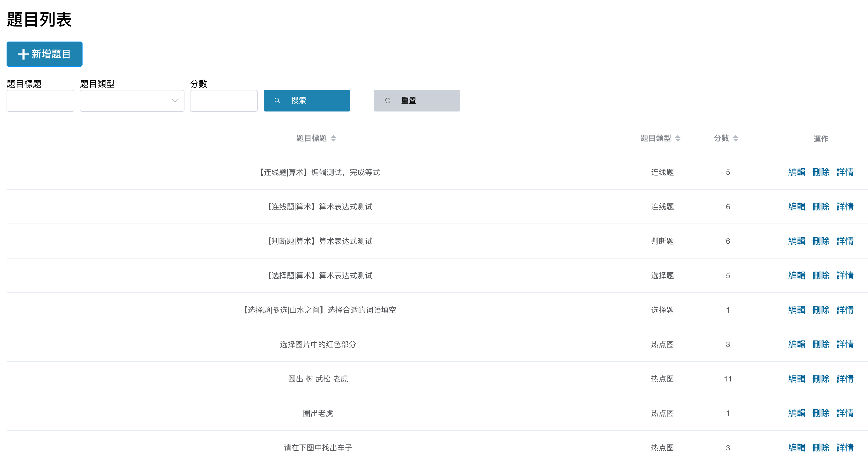Click title 【判断题|算术】算术表达式测试
868x464 pixels.
[x=318, y=241]
